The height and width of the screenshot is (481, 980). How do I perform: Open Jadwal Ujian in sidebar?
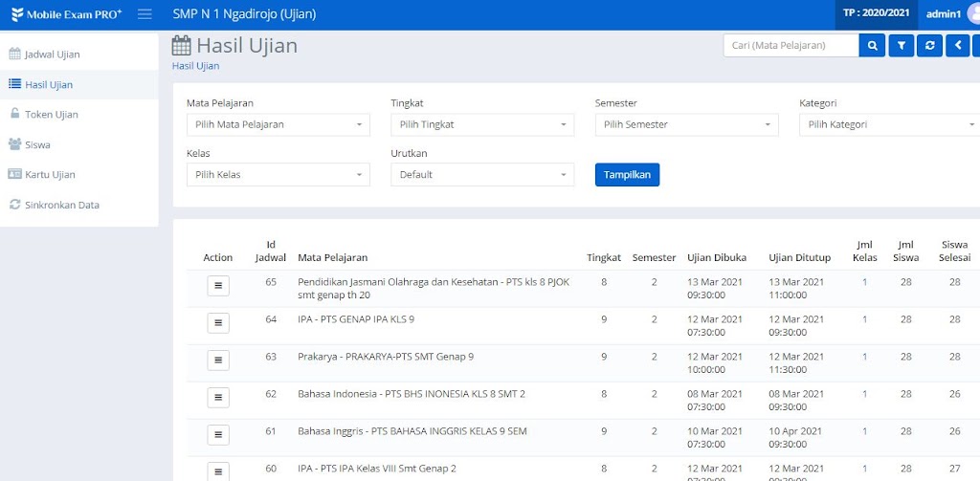[x=52, y=55]
